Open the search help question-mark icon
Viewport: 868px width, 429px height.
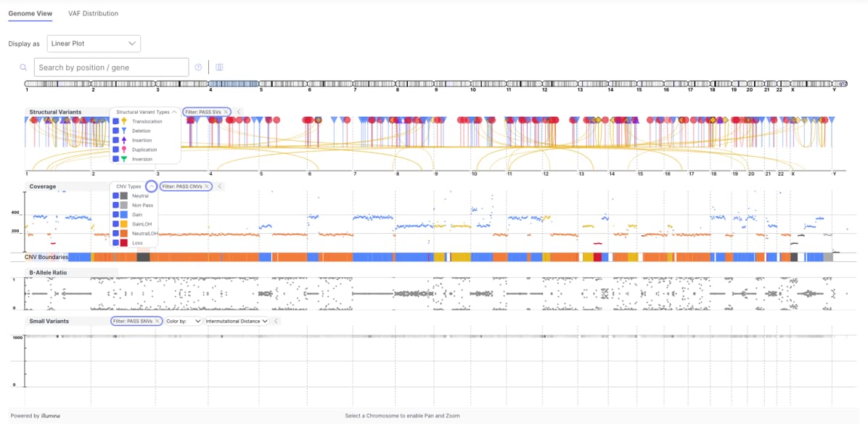tap(198, 68)
